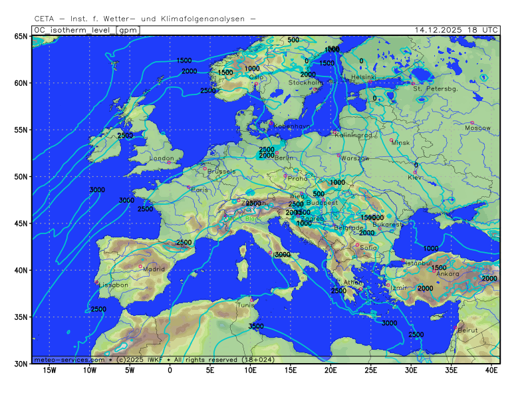This screenshot has width=532, height=399.
Task: Select the Minsk city marker
Action: click(x=392, y=140)
